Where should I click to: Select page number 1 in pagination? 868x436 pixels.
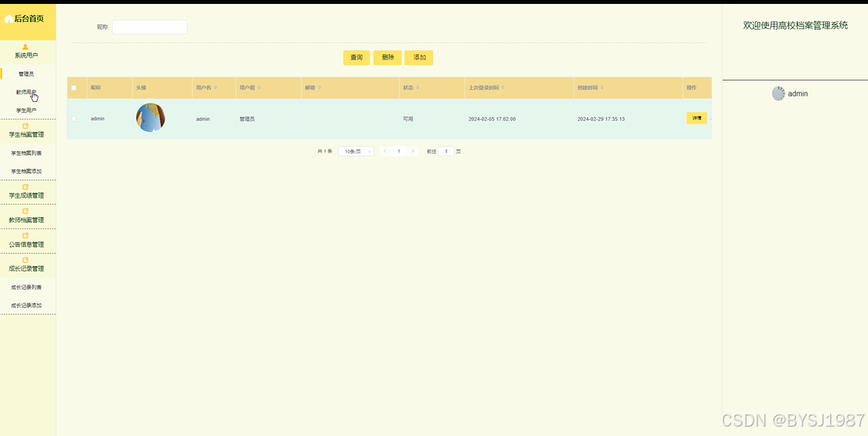[399, 151]
